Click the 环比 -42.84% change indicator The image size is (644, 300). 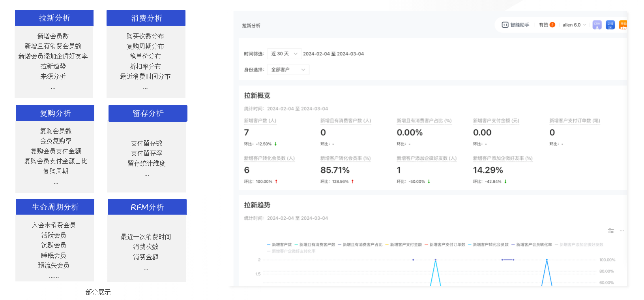(x=490, y=181)
